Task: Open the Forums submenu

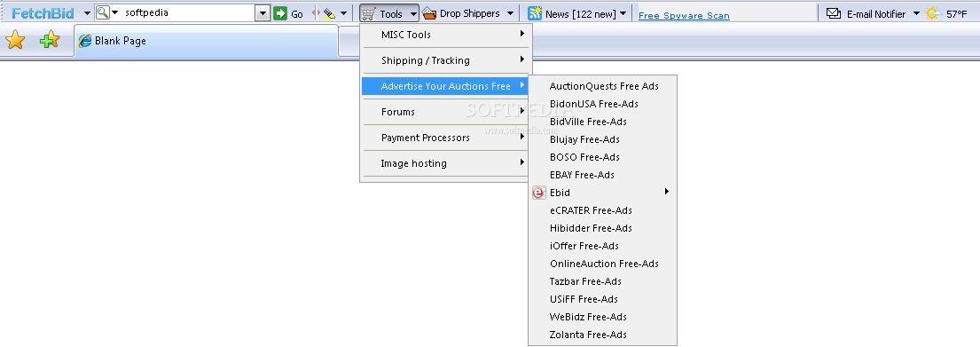Action: click(x=445, y=111)
